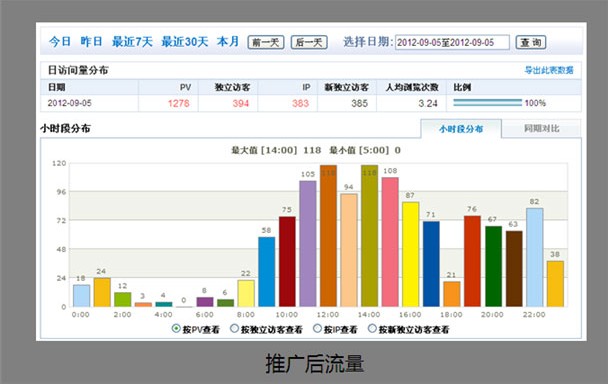Click the 16:00 yellow bar labeled 87
The image size is (608, 384).
tap(411, 254)
